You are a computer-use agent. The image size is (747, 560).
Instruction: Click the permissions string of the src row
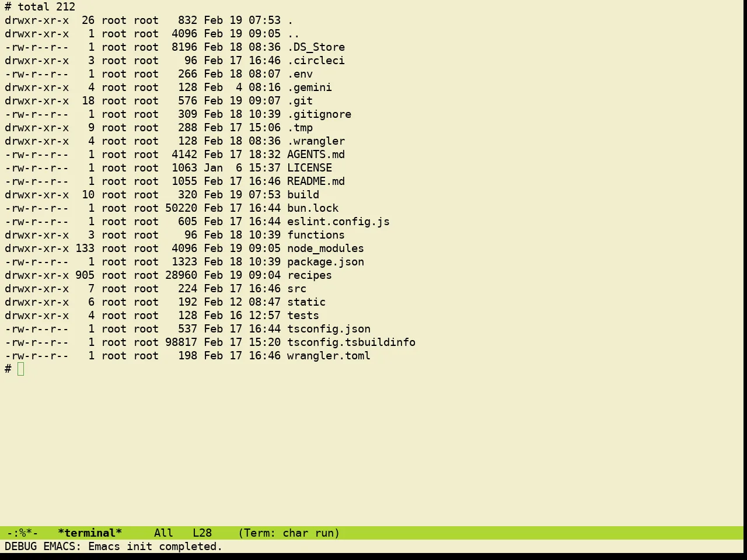(x=37, y=289)
